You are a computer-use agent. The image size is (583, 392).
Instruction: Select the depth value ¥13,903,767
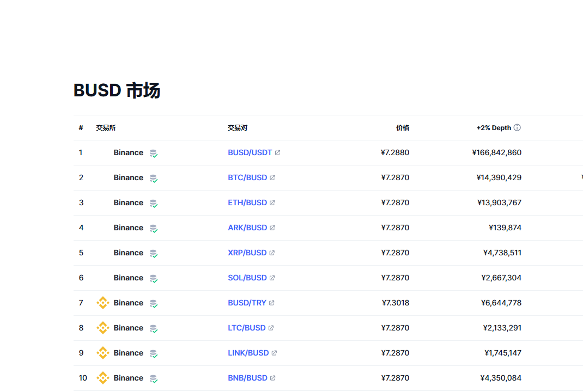pyautogui.click(x=499, y=203)
